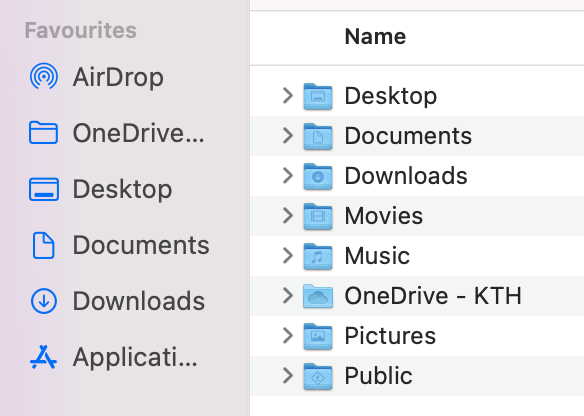Open Applications in the sidebar
This screenshot has height=416, width=584.
pyautogui.click(x=114, y=357)
